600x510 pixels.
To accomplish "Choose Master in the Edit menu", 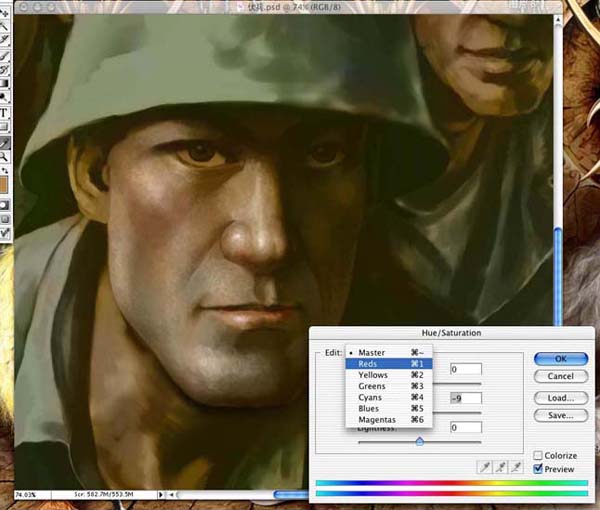I will tap(389, 352).
